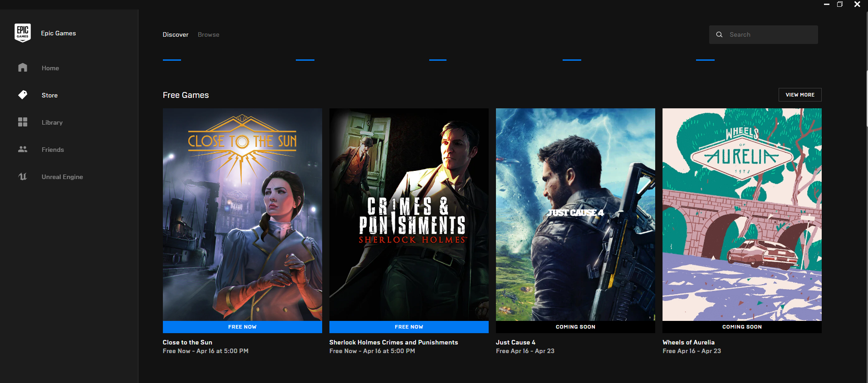The height and width of the screenshot is (383, 868).
Task: Switch to the Browse tab
Action: tap(208, 34)
